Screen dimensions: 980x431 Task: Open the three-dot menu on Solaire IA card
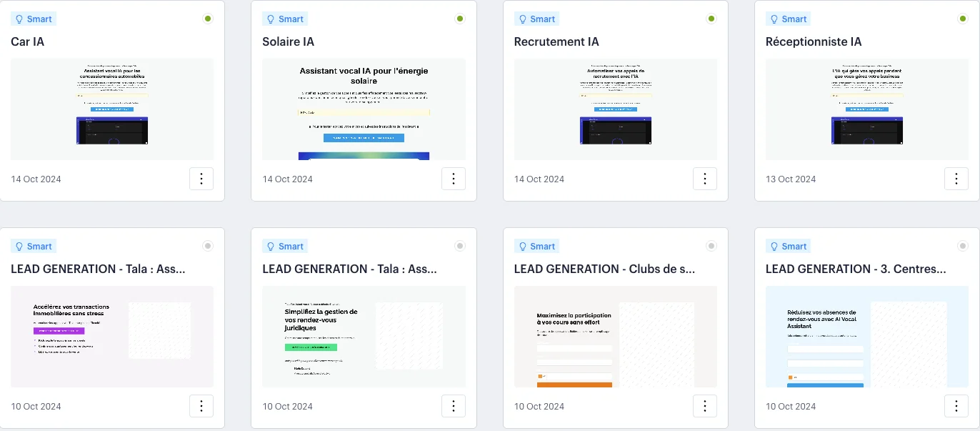pyautogui.click(x=454, y=179)
